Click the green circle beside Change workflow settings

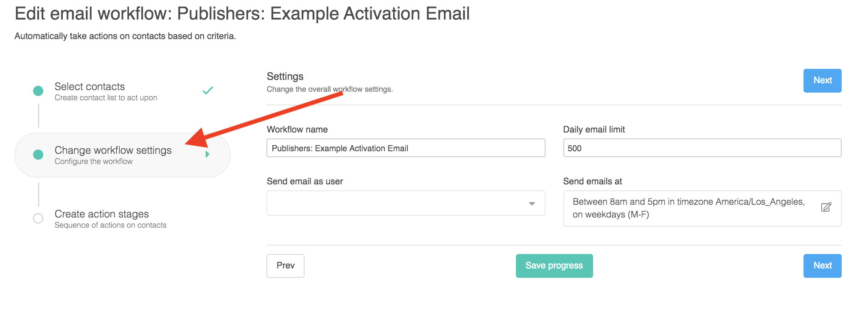click(38, 155)
